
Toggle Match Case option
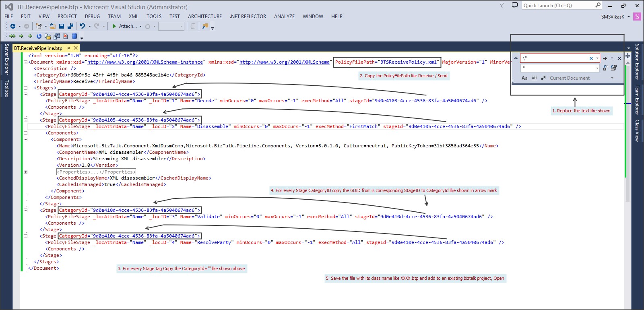pos(524,78)
